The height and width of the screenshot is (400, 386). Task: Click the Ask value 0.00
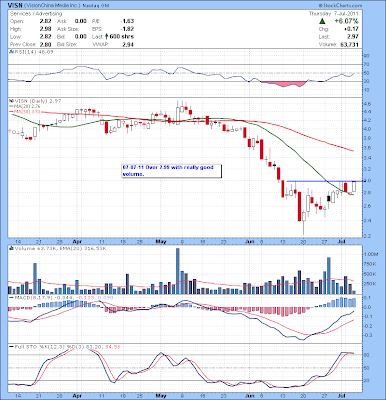pos(81,21)
